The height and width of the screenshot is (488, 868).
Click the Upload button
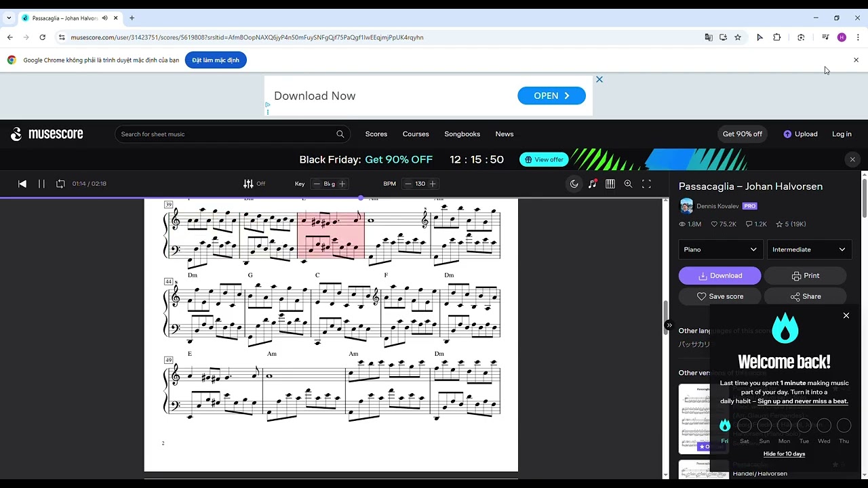(x=800, y=134)
